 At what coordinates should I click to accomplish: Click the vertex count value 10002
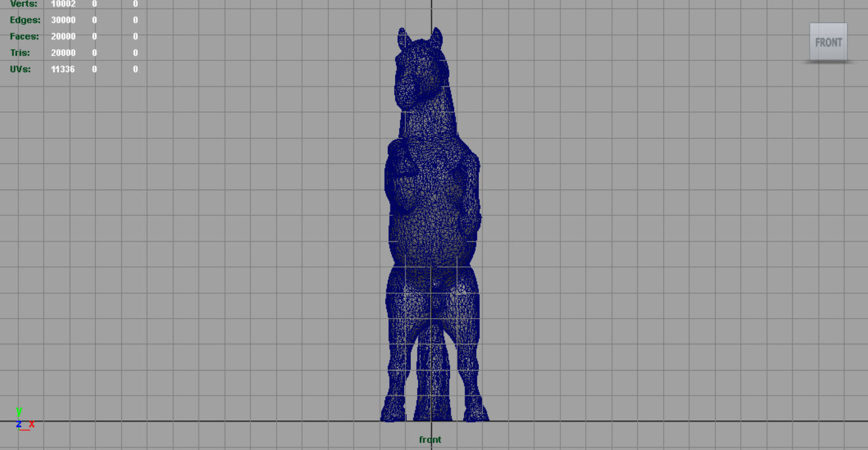(63, 4)
